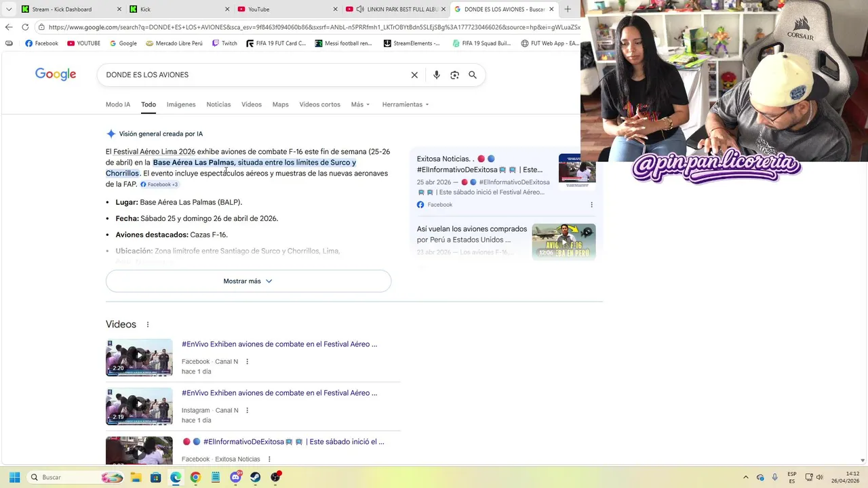Screen dimensions: 868x488
Task: Open Google Lens image search icon
Action: 454,75
